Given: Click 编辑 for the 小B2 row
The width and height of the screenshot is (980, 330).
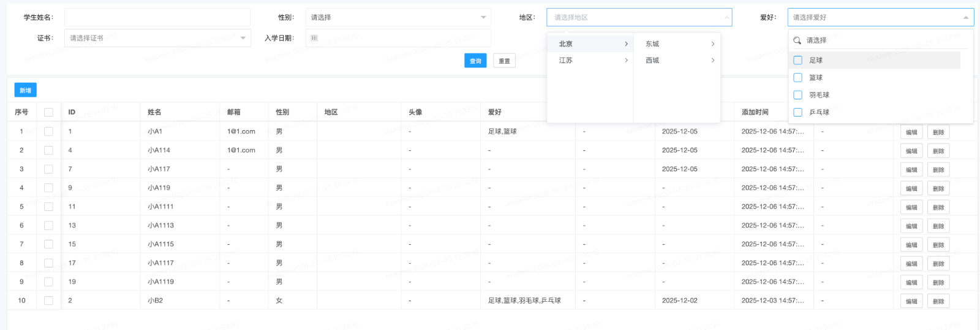Looking at the screenshot, I should point(911,301).
